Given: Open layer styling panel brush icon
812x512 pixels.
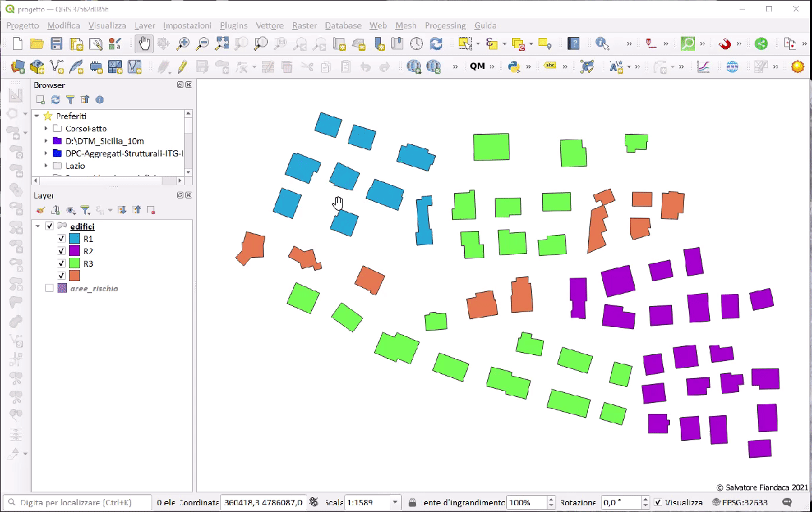Looking at the screenshot, I should coord(40,211).
